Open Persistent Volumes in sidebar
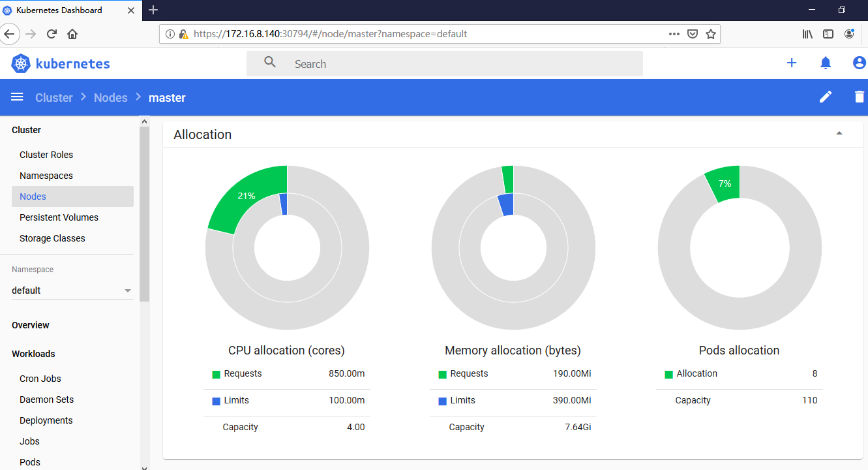Viewport: 868px width, 470px height. click(59, 217)
